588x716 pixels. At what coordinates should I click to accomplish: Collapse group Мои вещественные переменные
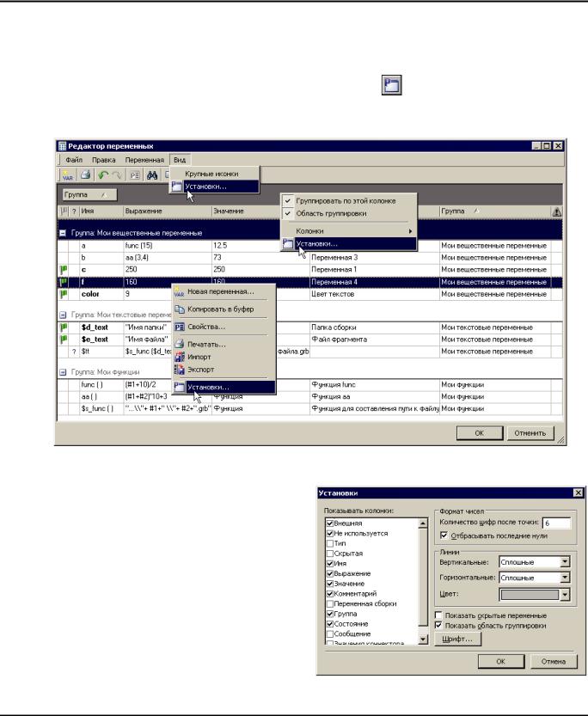point(63,233)
